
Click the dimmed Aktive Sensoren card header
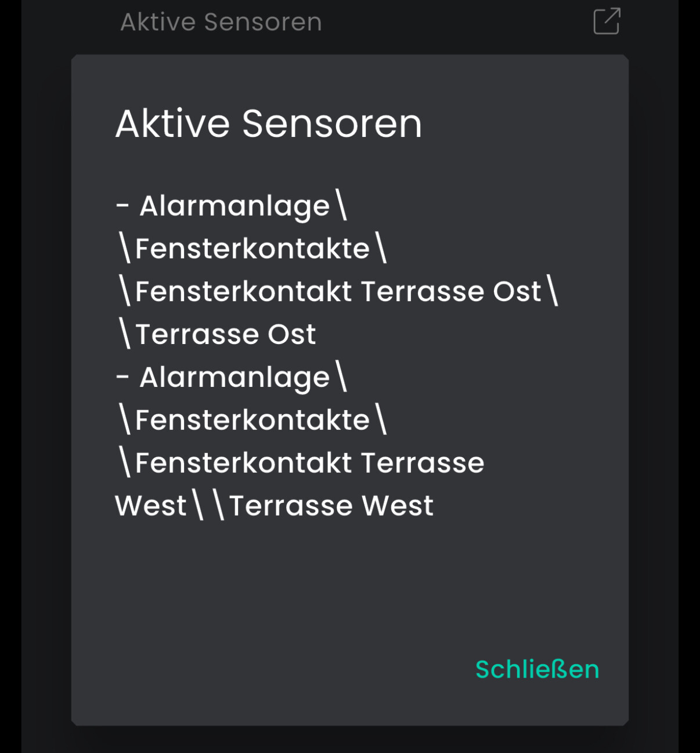click(221, 23)
